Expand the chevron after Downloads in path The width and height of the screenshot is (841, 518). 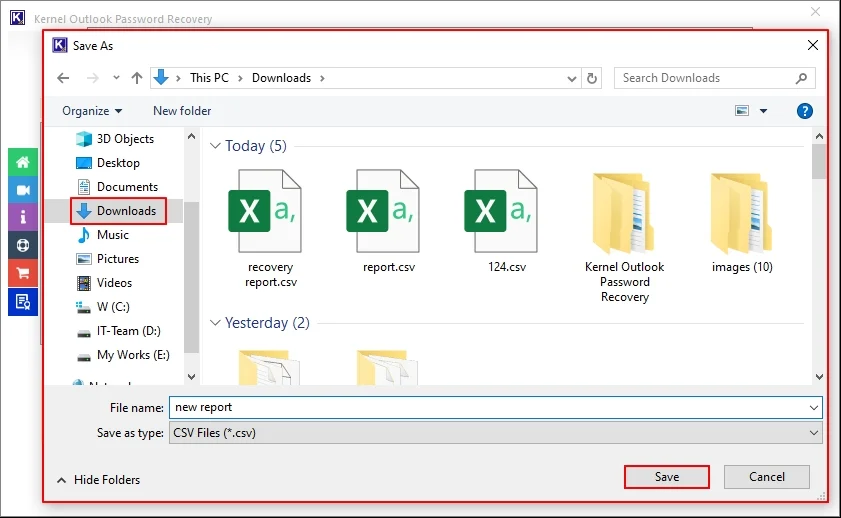pyautogui.click(x=322, y=78)
